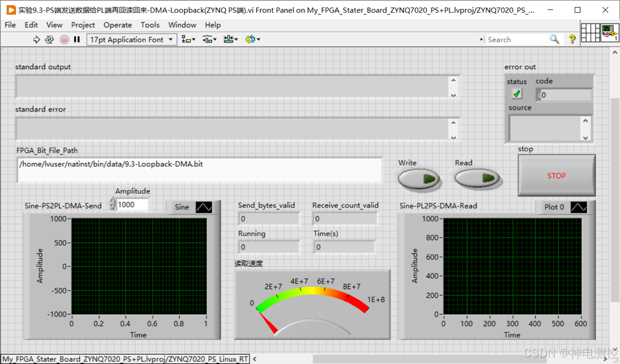Click the Send_bytes_valid indicator field
This screenshot has width=620, height=364.
click(269, 219)
